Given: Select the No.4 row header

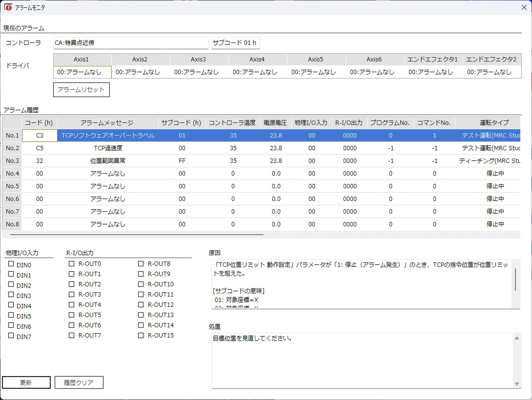Looking at the screenshot, I should point(12,174).
